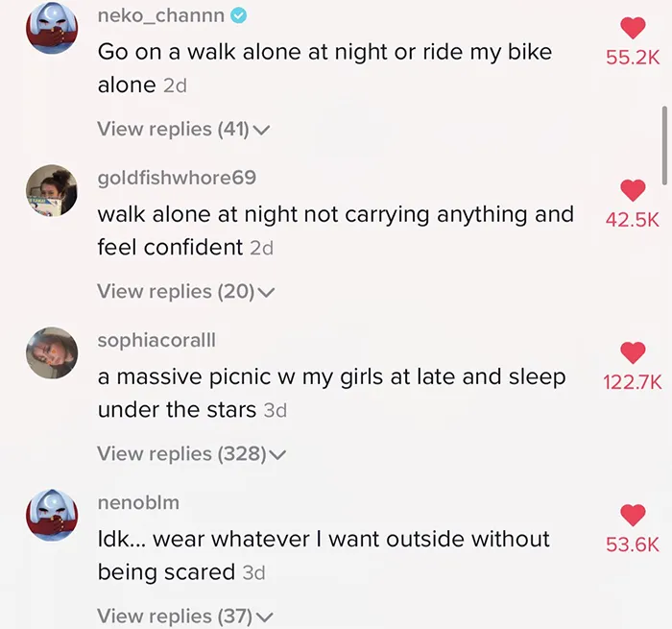Open the neko_channn username link
Image resolution: width=672 pixels, height=629 pixels.
160,16
